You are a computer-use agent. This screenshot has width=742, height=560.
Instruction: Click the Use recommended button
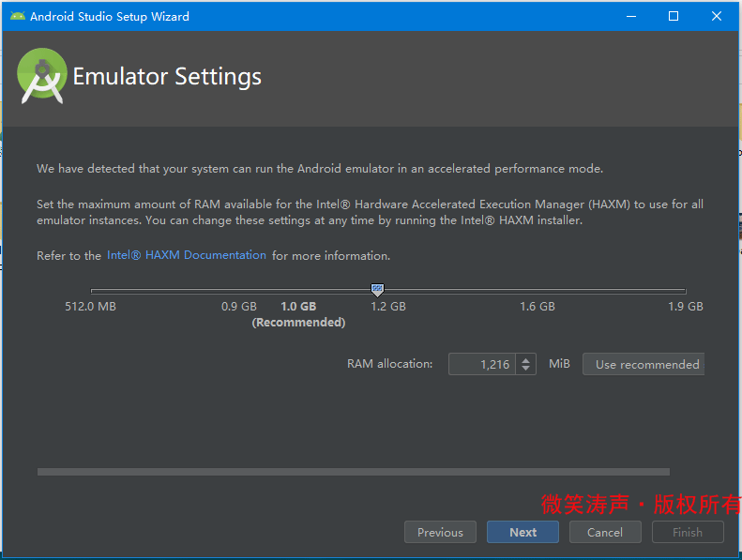tap(644, 364)
